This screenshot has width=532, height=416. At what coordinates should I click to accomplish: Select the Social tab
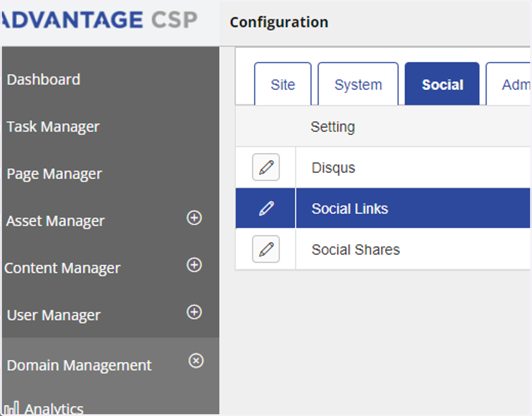click(x=442, y=84)
